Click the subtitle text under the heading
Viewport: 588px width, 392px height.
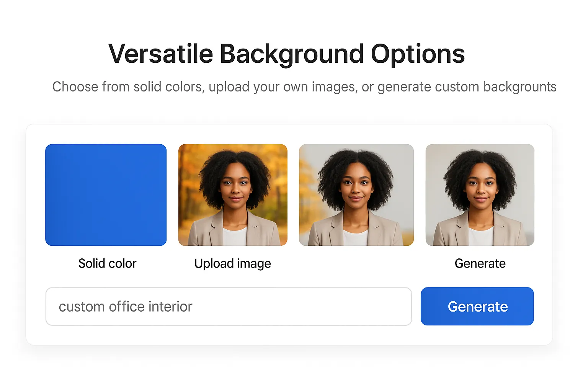(x=304, y=87)
